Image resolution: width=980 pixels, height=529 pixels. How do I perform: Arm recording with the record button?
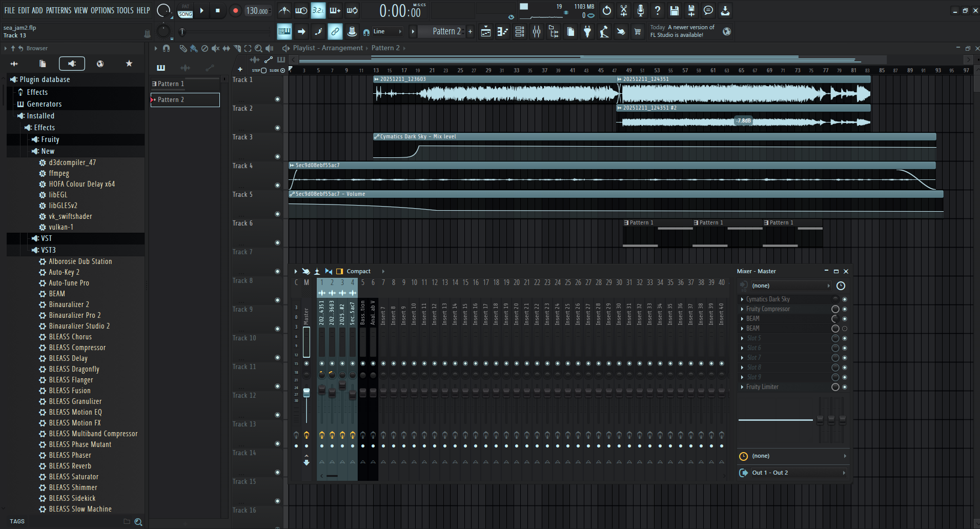(x=235, y=11)
